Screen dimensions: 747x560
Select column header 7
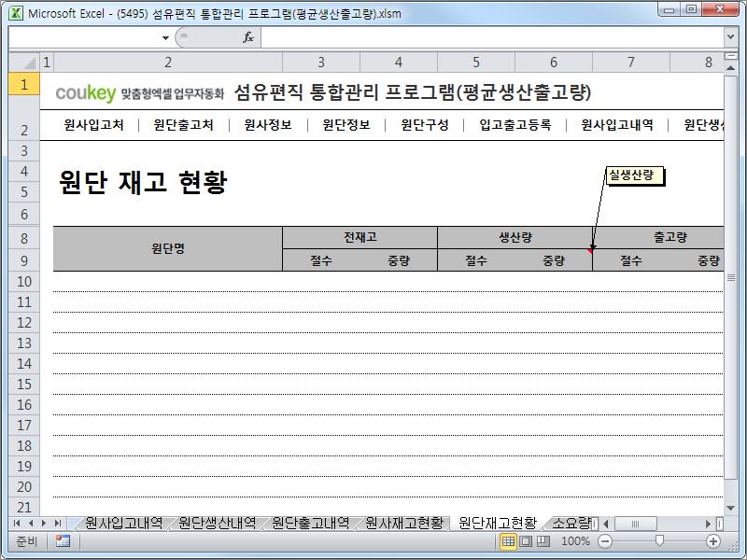tap(631, 63)
